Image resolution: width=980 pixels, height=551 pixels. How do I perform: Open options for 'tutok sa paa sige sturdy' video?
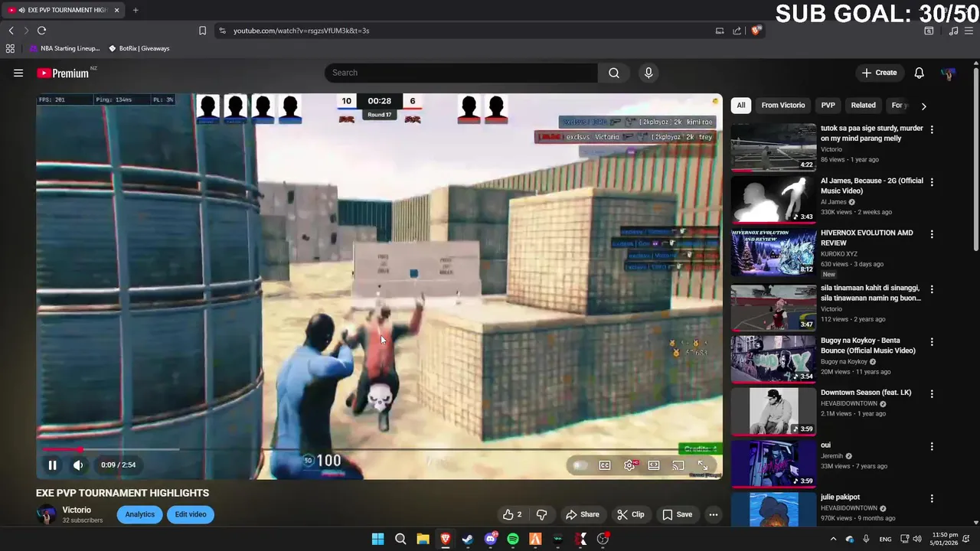point(932,130)
